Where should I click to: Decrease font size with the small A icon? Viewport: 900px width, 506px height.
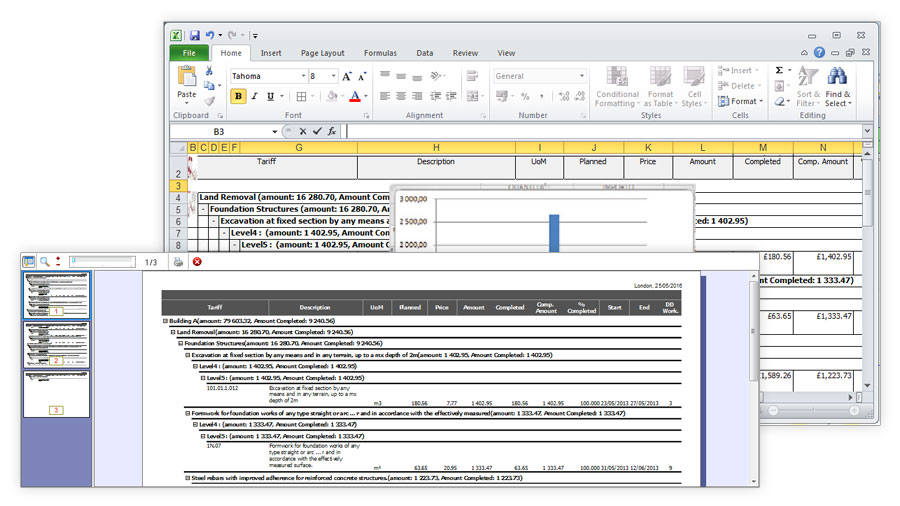(x=362, y=76)
